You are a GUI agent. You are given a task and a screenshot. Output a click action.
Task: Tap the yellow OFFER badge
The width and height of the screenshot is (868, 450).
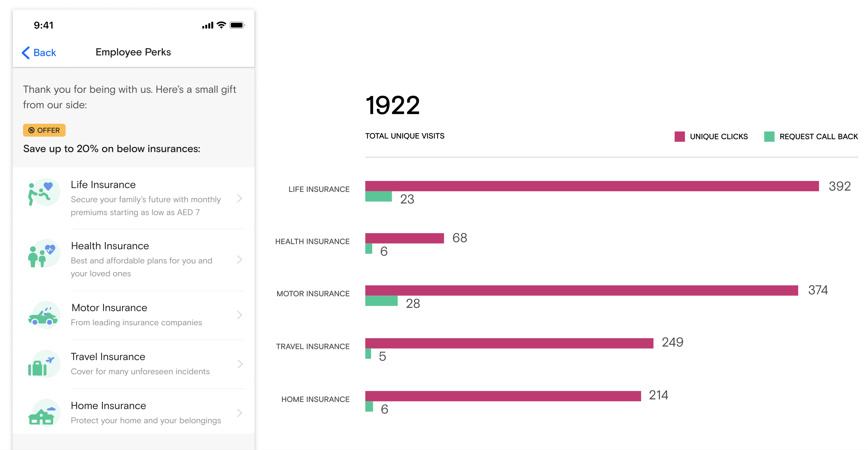pyautogui.click(x=44, y=130)
